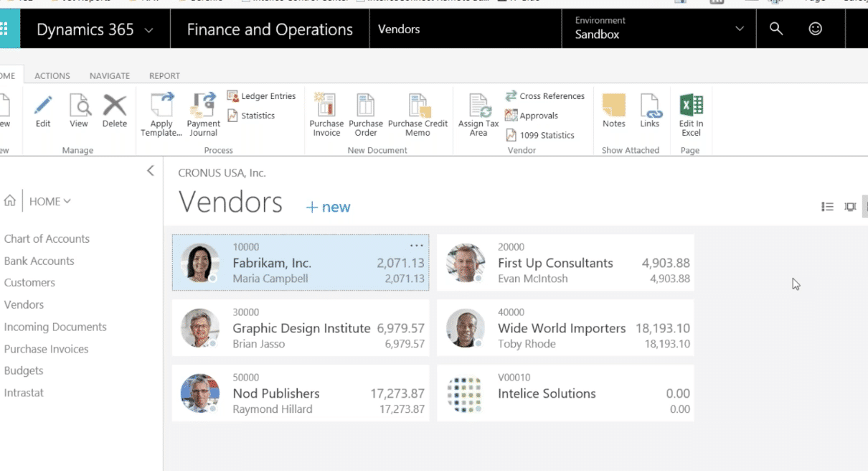This screenshot has height=471, width=868.
Task: Open Budgets in the sidebar
Action: (x=24, y=371)
